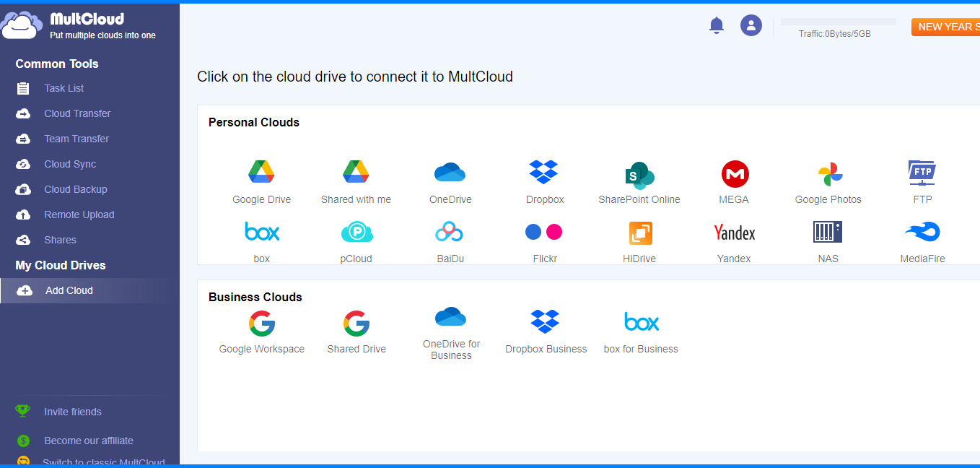Screen dimensions: 980x468
Task: Add the MediaFire cloud
Action: click(x=922, y=232)
